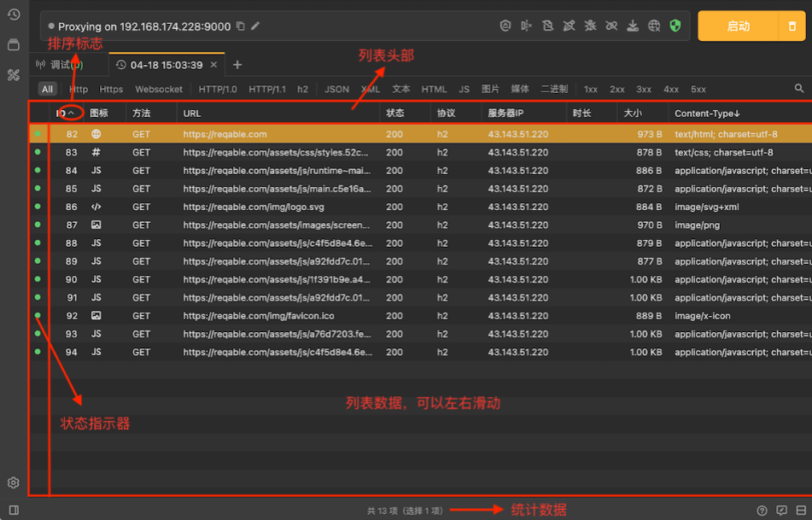Sort by the Content-Type column header
812x520 pixels.
tap(707, 113)
